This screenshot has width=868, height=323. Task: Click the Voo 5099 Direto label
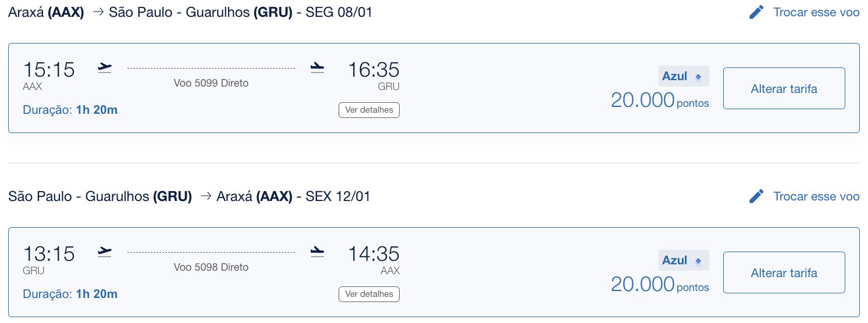[x=211, y=83]
